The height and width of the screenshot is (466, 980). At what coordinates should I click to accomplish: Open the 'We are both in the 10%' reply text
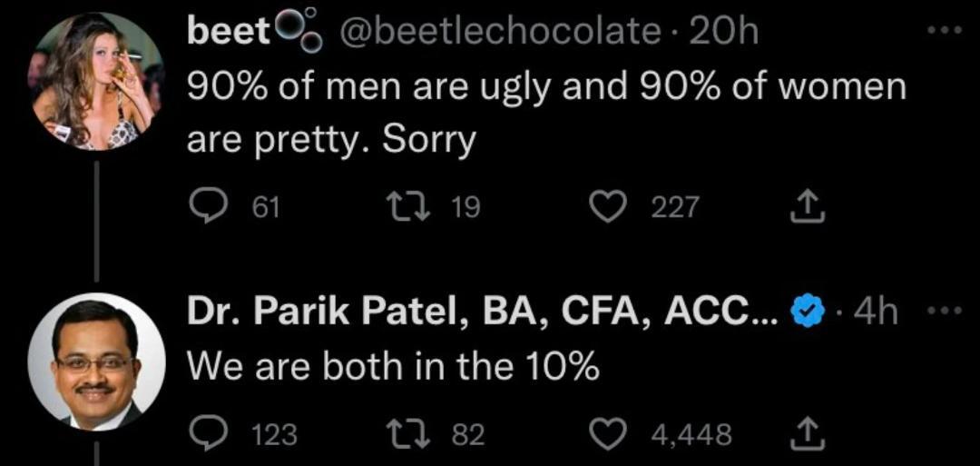pyautogui.click(x=392, y=366)
